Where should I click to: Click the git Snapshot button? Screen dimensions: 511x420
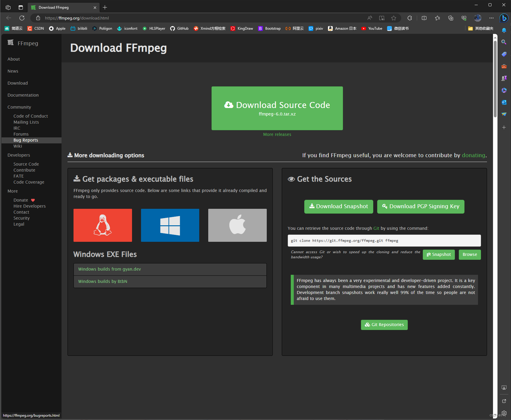click(439, 255)
